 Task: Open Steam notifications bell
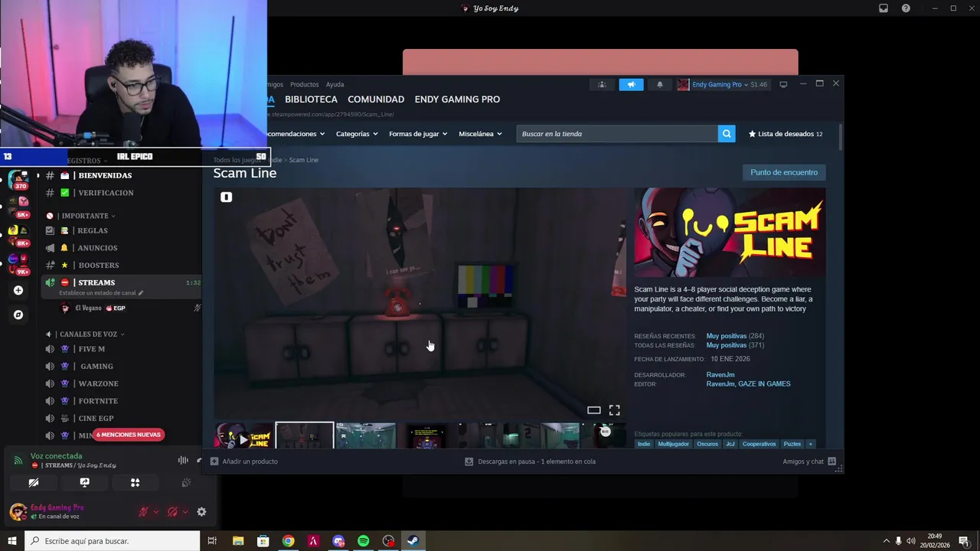coord(660,84)
